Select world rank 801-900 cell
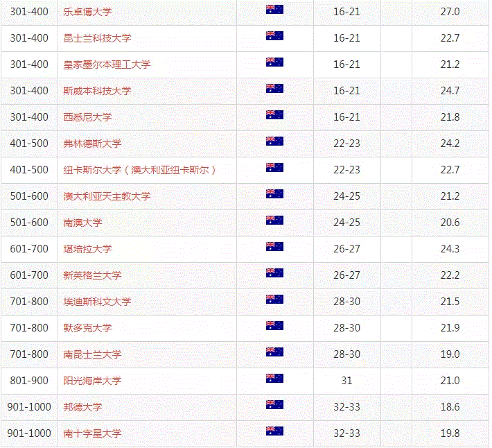Viewport: 492px width, 448px height. pos(29,381)
